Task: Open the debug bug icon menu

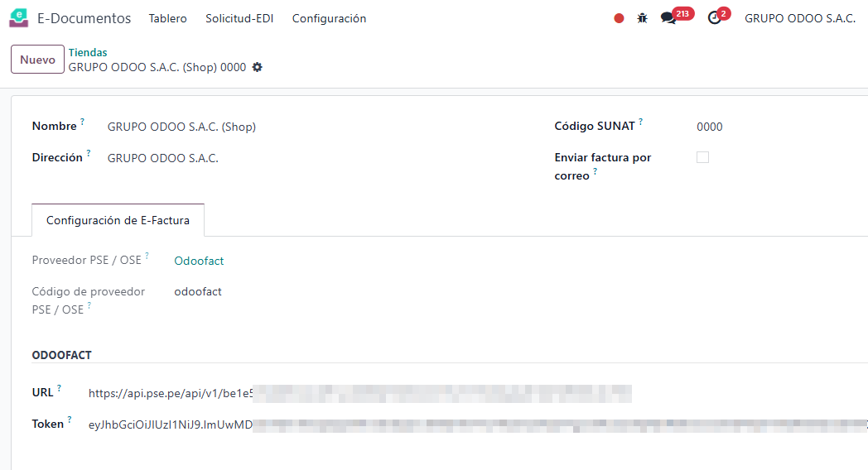Action: tap(642, 18)
